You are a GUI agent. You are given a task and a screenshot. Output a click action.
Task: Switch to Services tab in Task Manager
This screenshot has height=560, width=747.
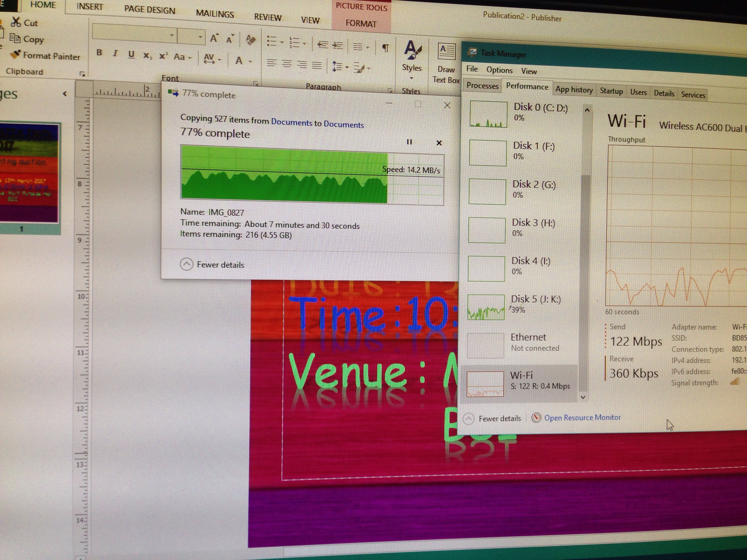pyautogui.click(x=693, y=95)
